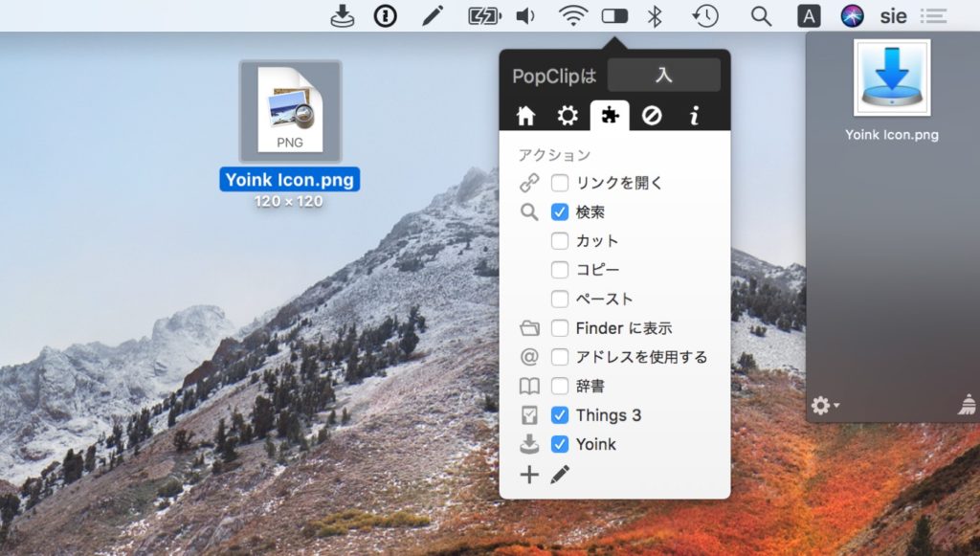Open PopClip info tab
Viewport: 980px width, 556px height.
pyautogui.click(x=694, y=116)
